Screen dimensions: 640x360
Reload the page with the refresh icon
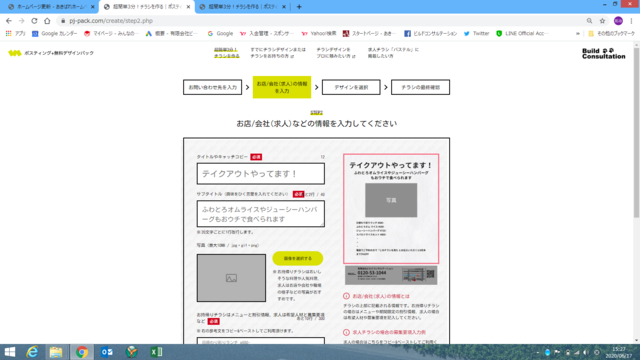[34, 21]
